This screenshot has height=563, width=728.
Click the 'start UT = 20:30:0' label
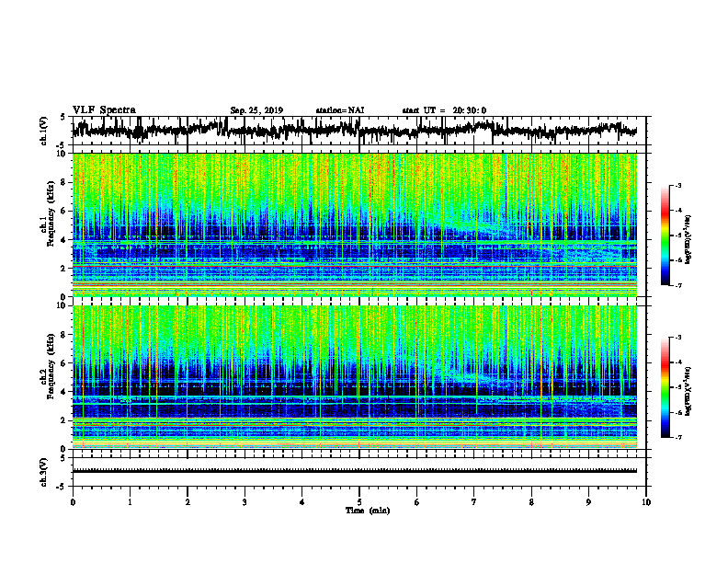pyautogui.click(x=444, y=110)
